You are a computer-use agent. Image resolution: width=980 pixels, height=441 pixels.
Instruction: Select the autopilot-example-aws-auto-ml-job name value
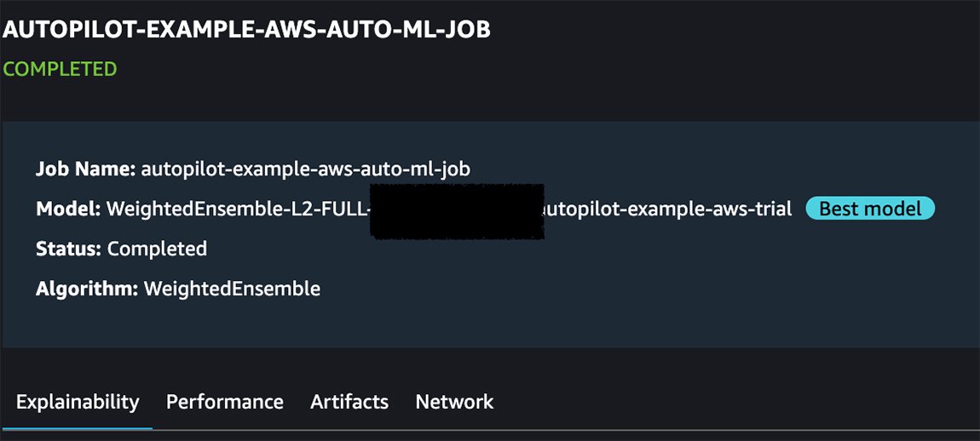tap(305, 169)
